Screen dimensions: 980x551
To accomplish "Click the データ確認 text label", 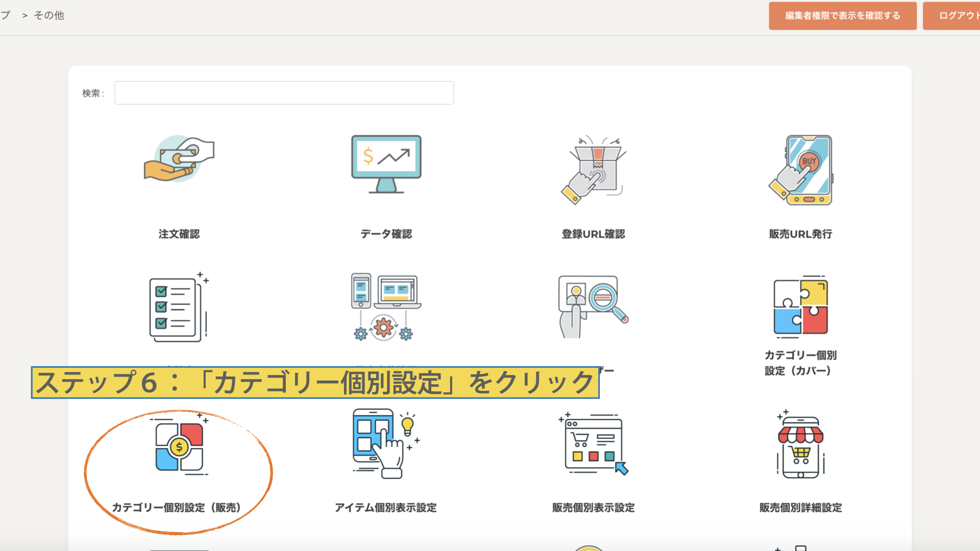I will click(x=386, y=234).
